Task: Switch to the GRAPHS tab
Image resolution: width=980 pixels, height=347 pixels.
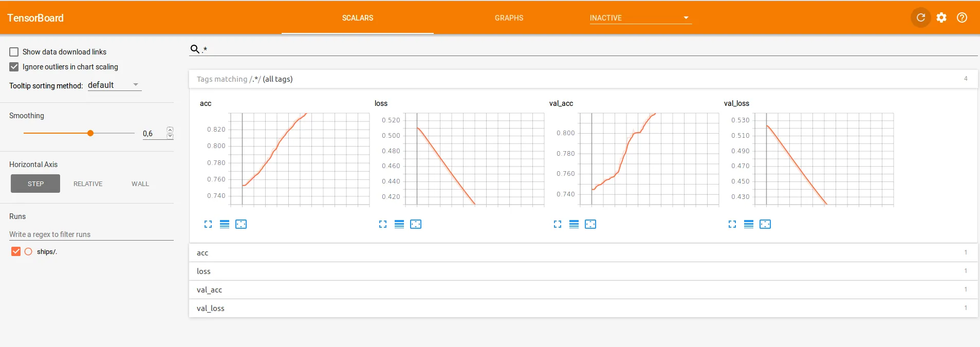Action: (509, 18)
